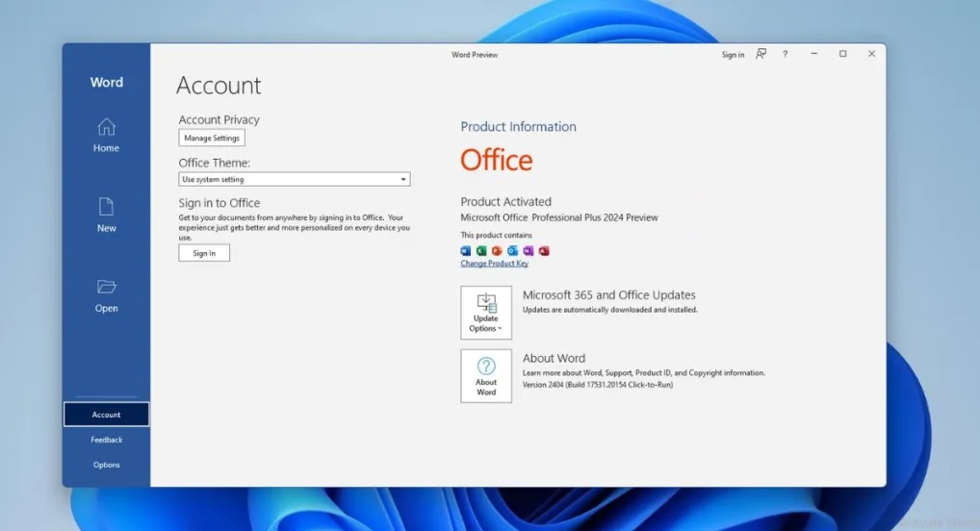Screen dimensions: 980x531
Task: Click the Office logo text
Action: click(497, 160)
